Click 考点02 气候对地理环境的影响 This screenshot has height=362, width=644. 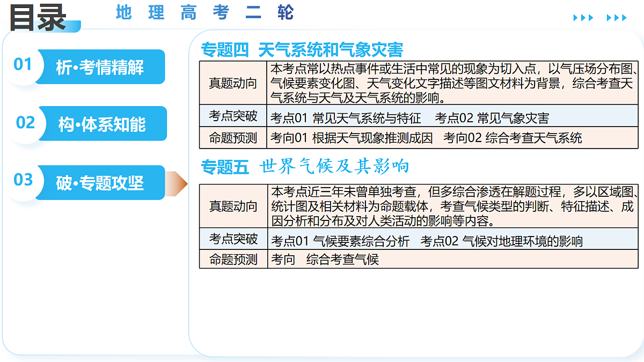click(x=502, y=241)
